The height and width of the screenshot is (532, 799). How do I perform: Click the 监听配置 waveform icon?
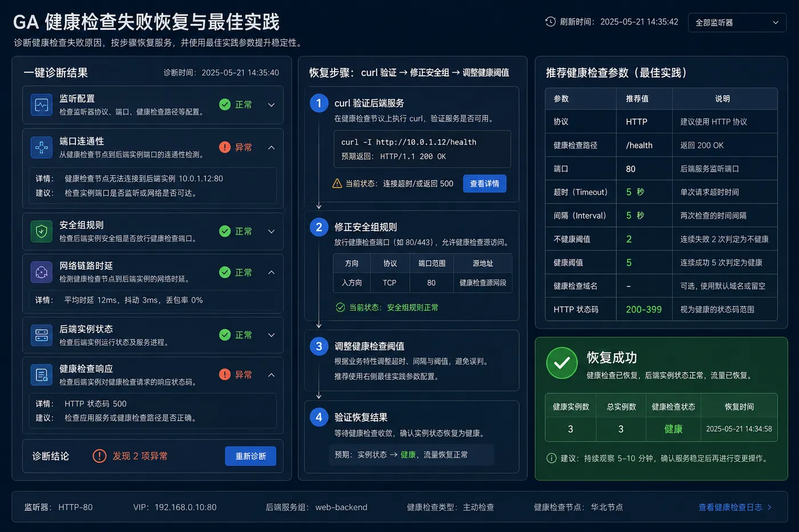point(42,105)
